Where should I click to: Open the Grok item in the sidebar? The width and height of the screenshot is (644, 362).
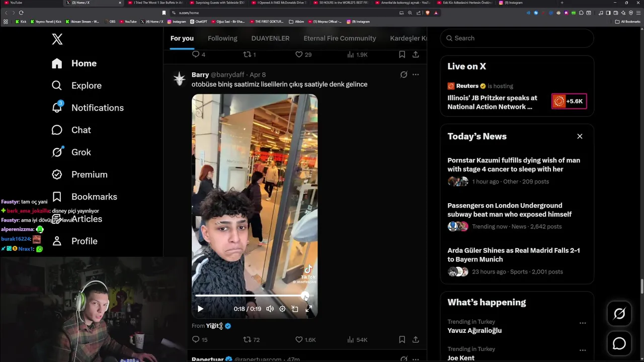71,152
